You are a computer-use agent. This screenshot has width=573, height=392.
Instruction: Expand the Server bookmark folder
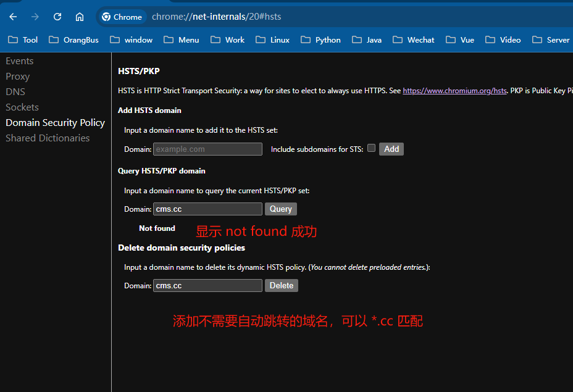(551, 40)
